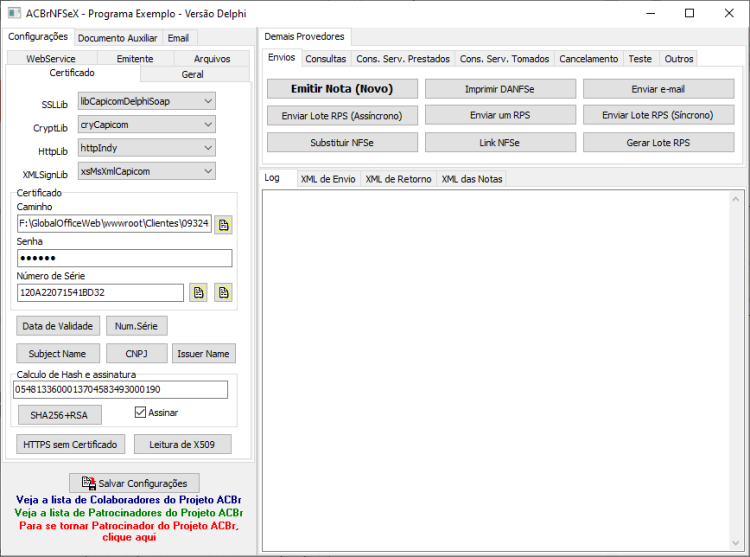Viewport: 750px width, 557px height.
Task: Click Leitura de X509 button
Action: point(182,444)
